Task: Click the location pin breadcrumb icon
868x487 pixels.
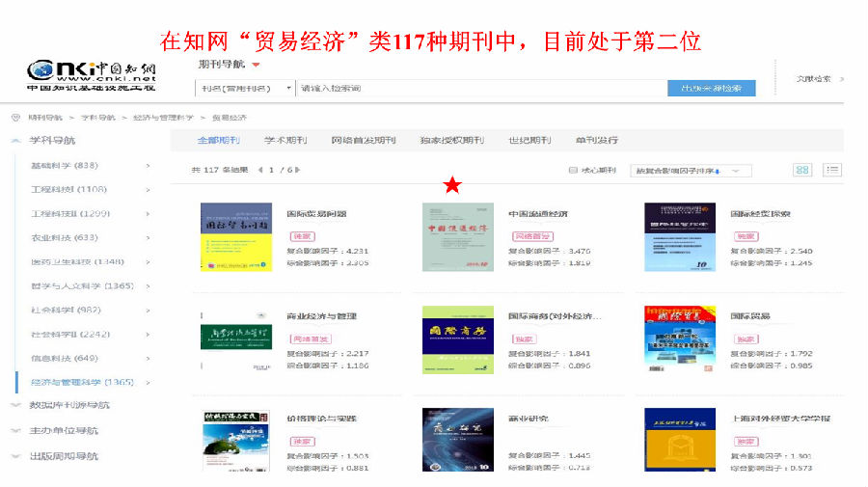Action: [x=15, y=117]
